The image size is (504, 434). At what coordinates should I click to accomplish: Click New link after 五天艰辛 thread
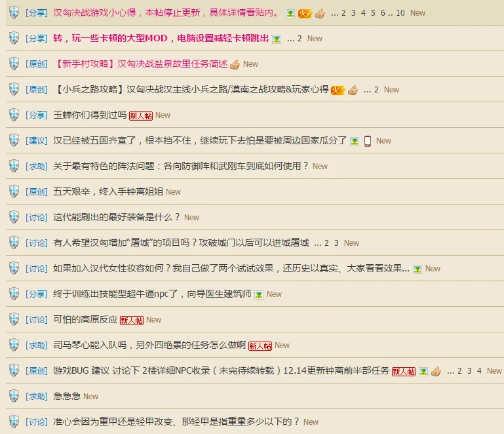[173, 192]
